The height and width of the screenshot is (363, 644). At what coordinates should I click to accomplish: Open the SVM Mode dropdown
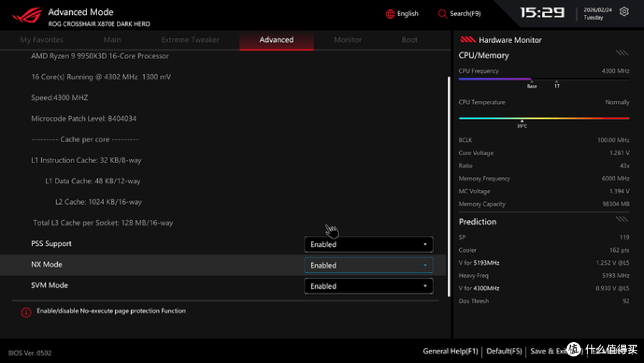point(369,286)
